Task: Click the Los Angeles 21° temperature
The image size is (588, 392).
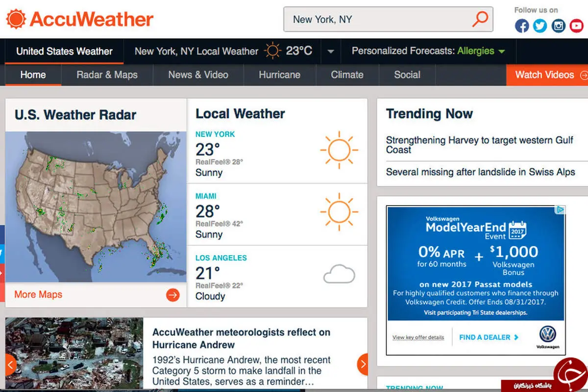Action: click(x=208, y=273)
